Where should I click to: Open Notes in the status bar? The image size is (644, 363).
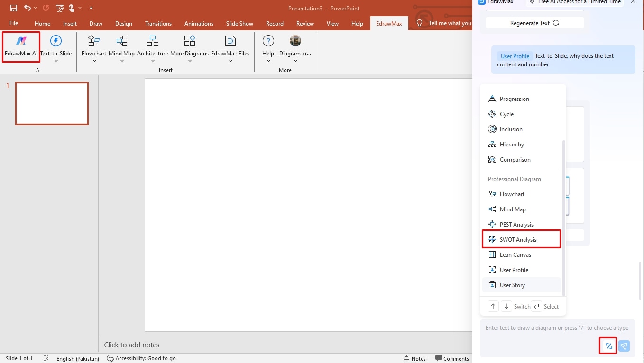coord(415,359)
